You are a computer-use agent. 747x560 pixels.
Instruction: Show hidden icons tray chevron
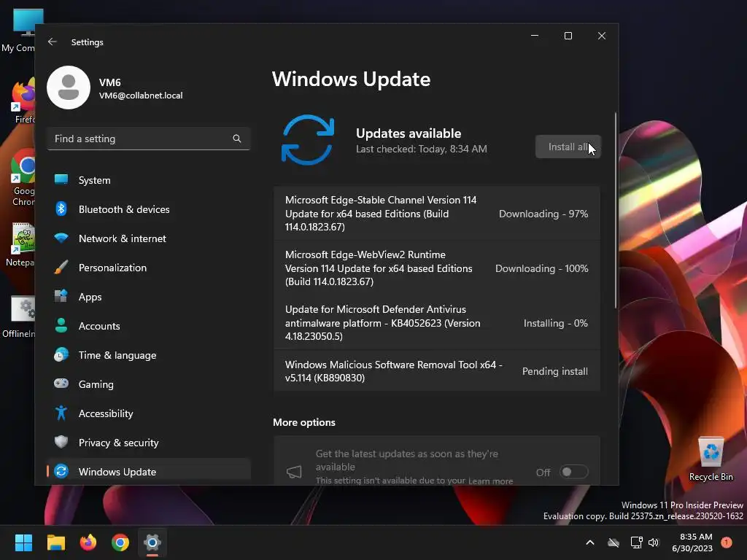[x=589, y=542]
